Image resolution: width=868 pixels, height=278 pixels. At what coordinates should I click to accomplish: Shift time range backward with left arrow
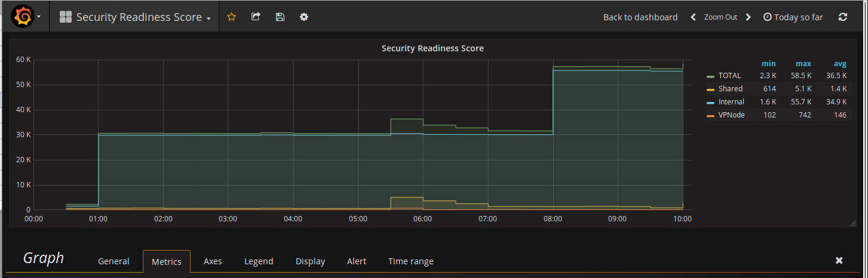click(x=693, y=17)
